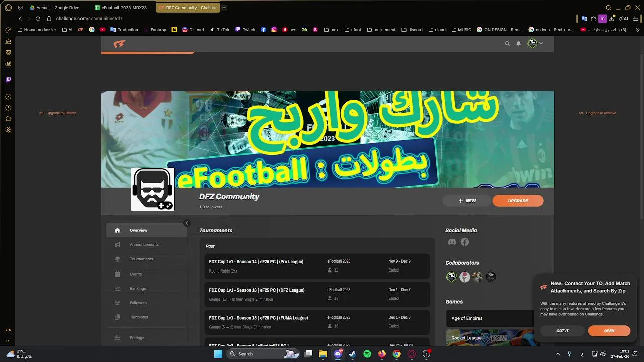The width and height of the screenshot is (644, 362).
Task: Open Opera sidebar settings gear icon
Action: pos(8,130)
